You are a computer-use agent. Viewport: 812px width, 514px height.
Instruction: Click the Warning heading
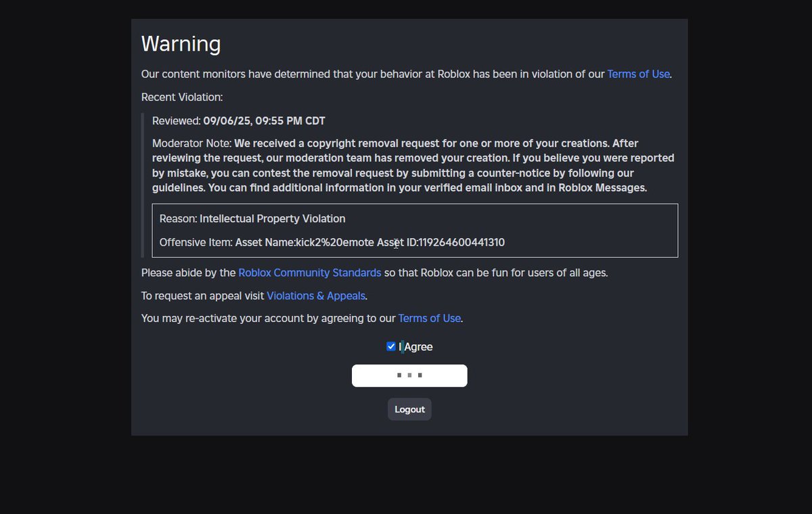click(181, 44)
